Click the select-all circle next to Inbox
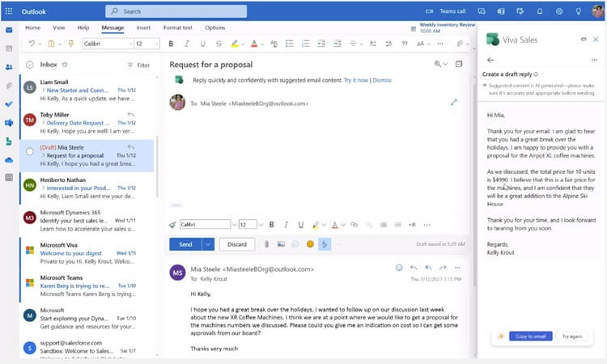Image resolution: width=607 pixels, height=364 pixels. point(30,65)
